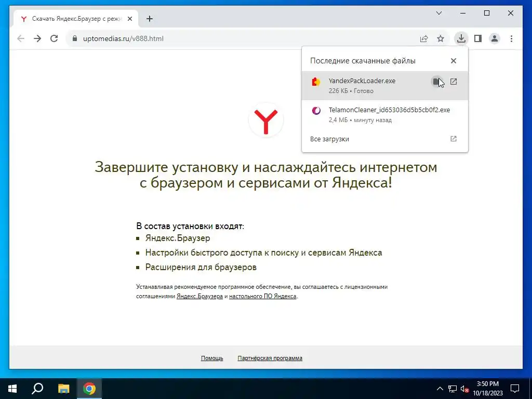
Task: Switch to Chrome in the taskbar
Action: (89, 389)
